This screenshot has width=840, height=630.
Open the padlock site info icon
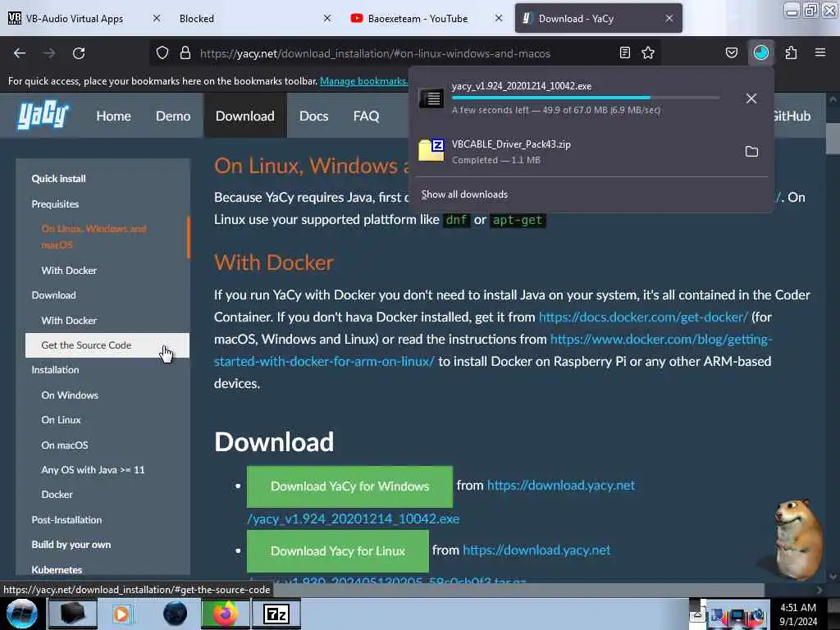point(185,52)
